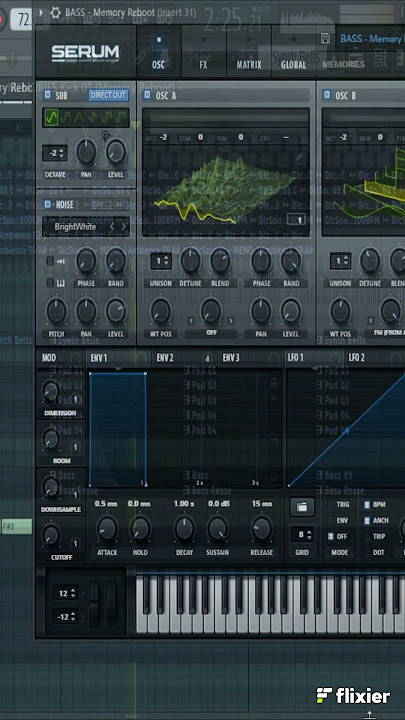This screenshot has width=405, height=720.
Task: Toggle LFO OFF mode checkbox
Action: pyautogui.click(x=330, y=536)
